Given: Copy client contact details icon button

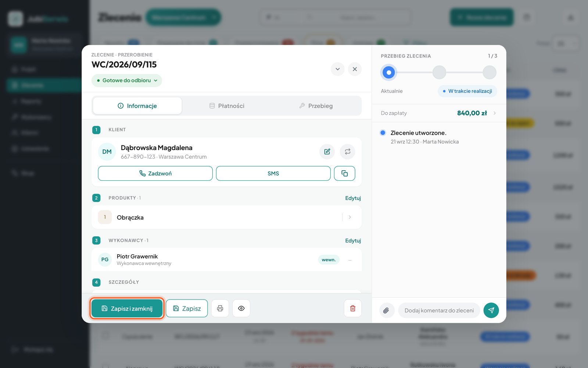Looking at the screenshot, I should [x=344, y=173].
